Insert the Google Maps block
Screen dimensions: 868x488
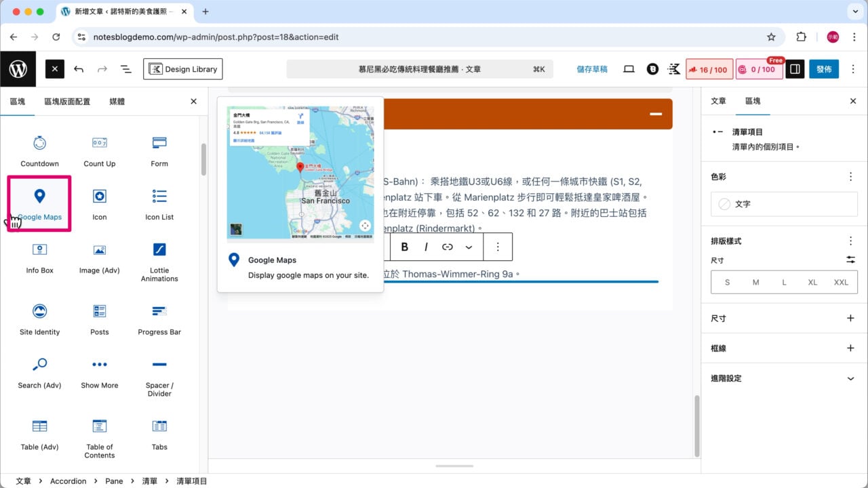(39, 202)
